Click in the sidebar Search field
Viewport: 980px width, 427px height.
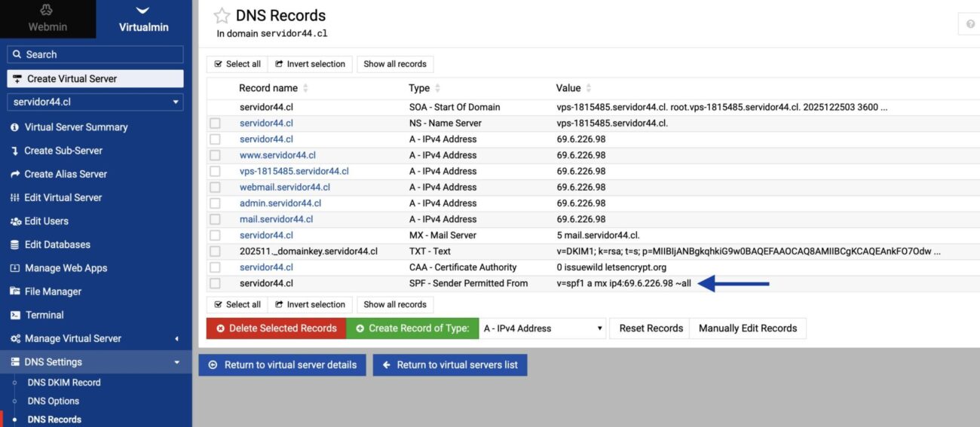[x=95, y=54]
